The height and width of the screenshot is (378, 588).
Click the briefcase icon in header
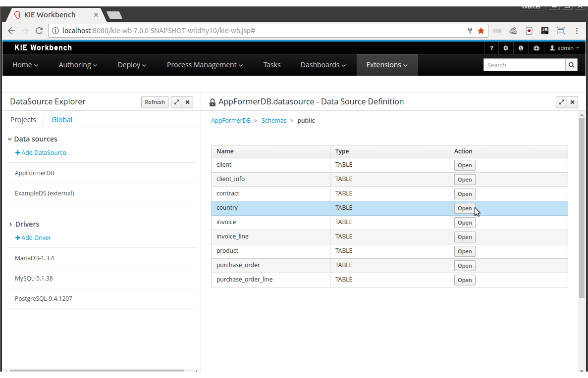click(x=536, y=48)
